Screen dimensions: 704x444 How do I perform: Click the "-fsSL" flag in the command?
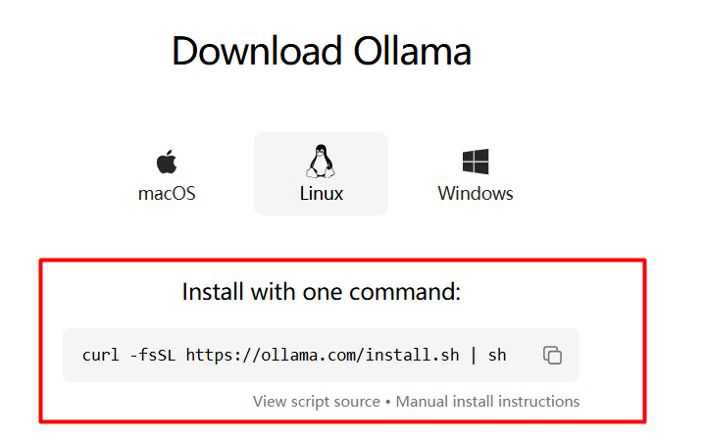click(152, 355)
